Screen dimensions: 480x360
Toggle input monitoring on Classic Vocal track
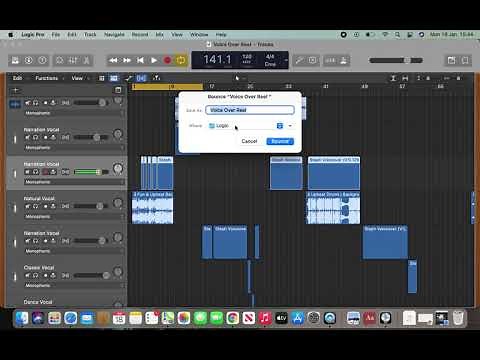53,275
